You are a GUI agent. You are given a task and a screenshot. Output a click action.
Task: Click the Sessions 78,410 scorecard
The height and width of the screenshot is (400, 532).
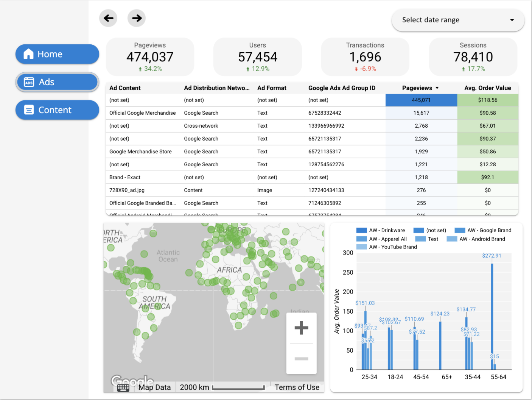473,57
